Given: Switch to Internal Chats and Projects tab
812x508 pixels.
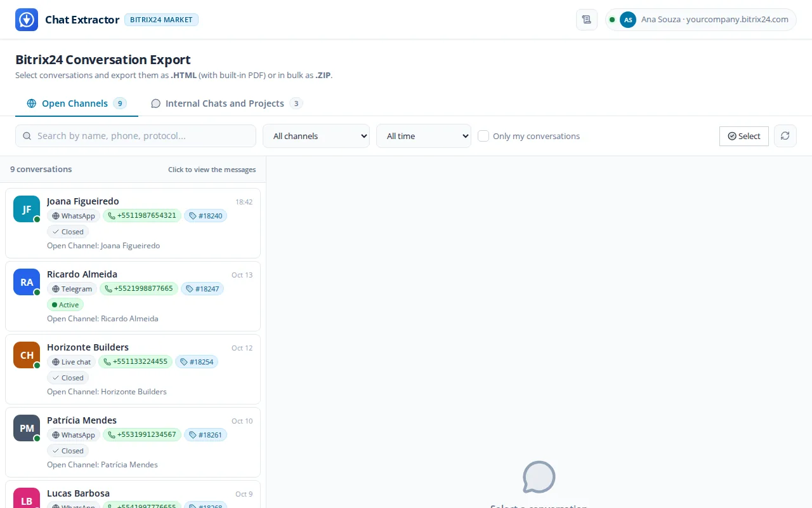Looking at the screenshot, I should 226,104.
